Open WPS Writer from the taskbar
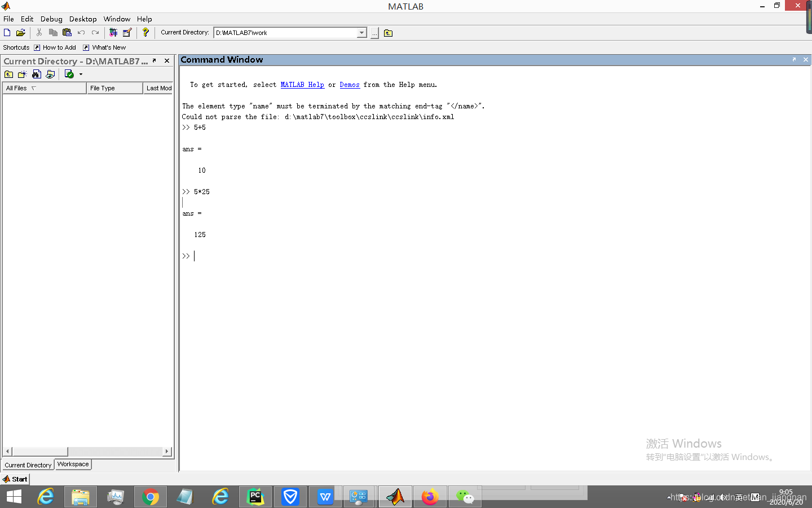Screen dimensions: 812x508 coord(325,497)
